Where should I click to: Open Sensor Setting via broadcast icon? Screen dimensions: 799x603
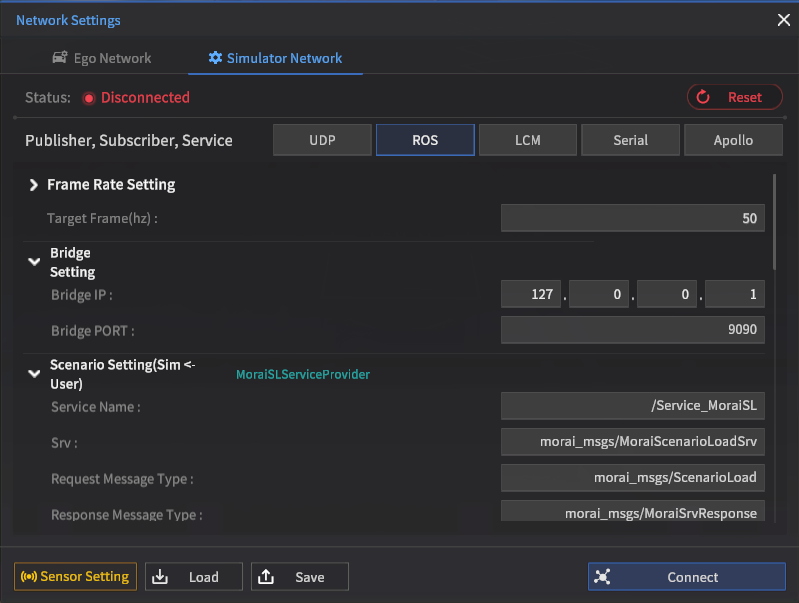tap(29, 577)
